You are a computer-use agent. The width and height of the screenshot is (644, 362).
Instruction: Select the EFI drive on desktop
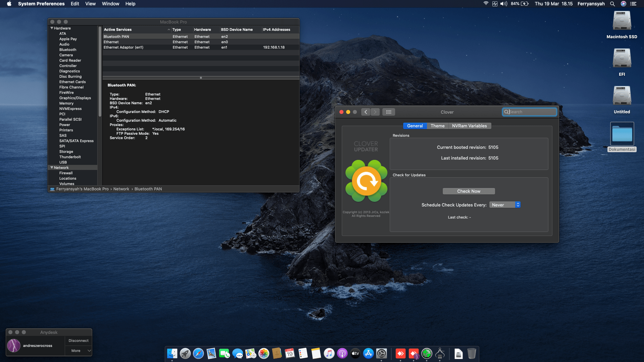(x=622, y=59)
